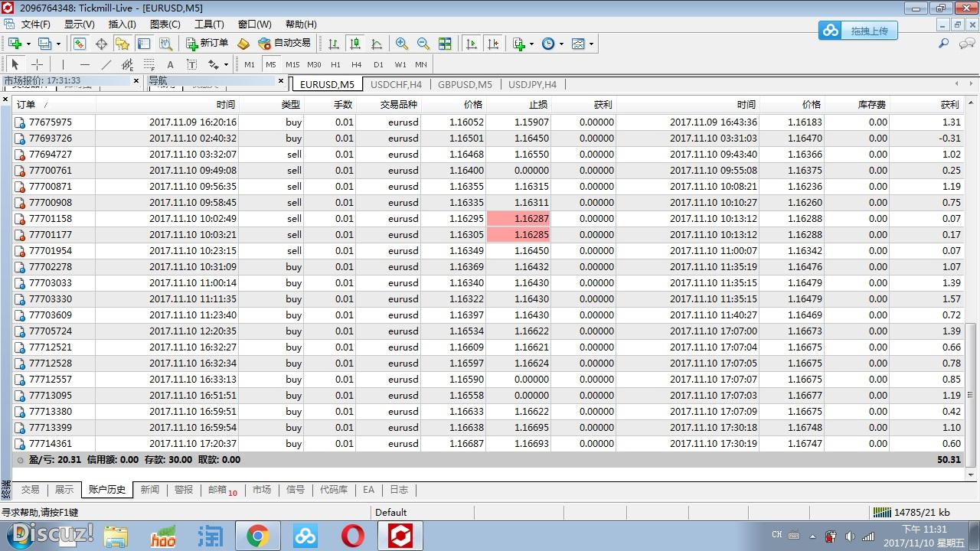Image resolution: width=980 pixels, height=551 pixels.
Task: Open the search magnifier icon
Action: pyautogui.click(x=944, y=44)
